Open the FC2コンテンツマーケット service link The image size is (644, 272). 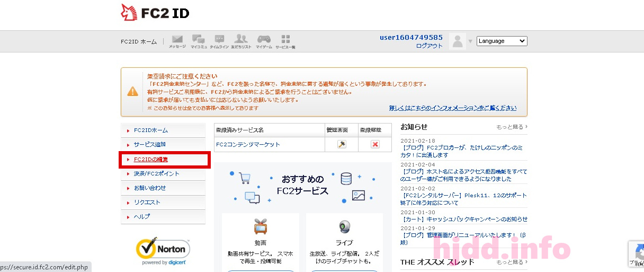248,144
